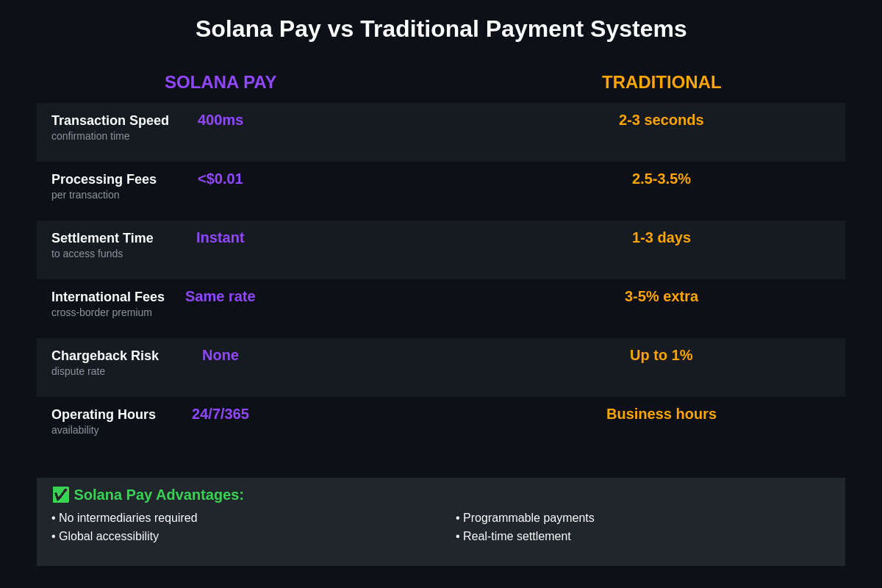Click the 1-3 days value
The width and height of the screenshot is (882, 588).
[661, 237]
